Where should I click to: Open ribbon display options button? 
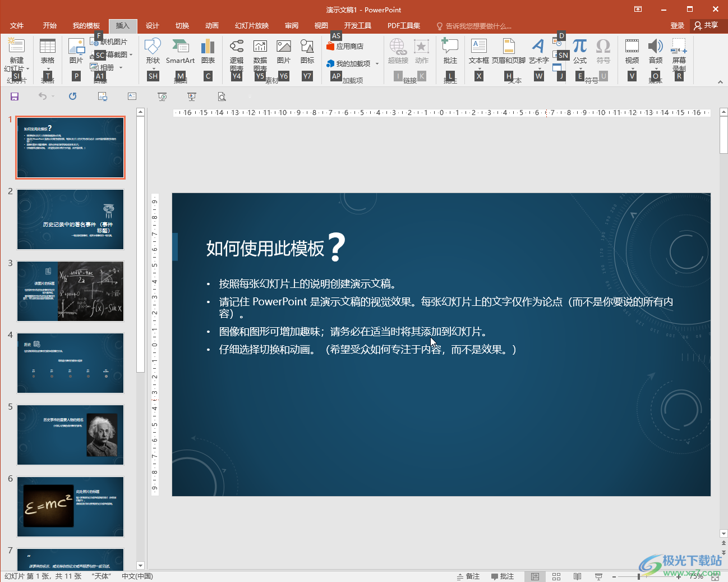(638, 9)
